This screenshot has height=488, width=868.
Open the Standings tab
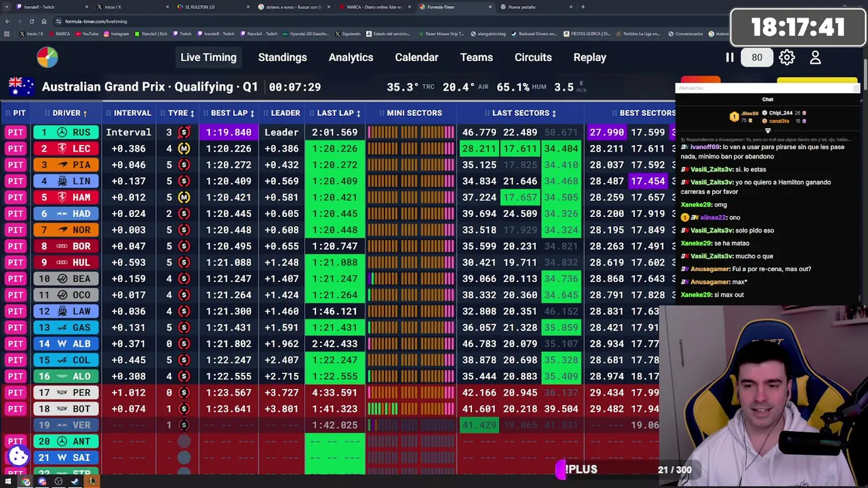(x=282, y=58)
